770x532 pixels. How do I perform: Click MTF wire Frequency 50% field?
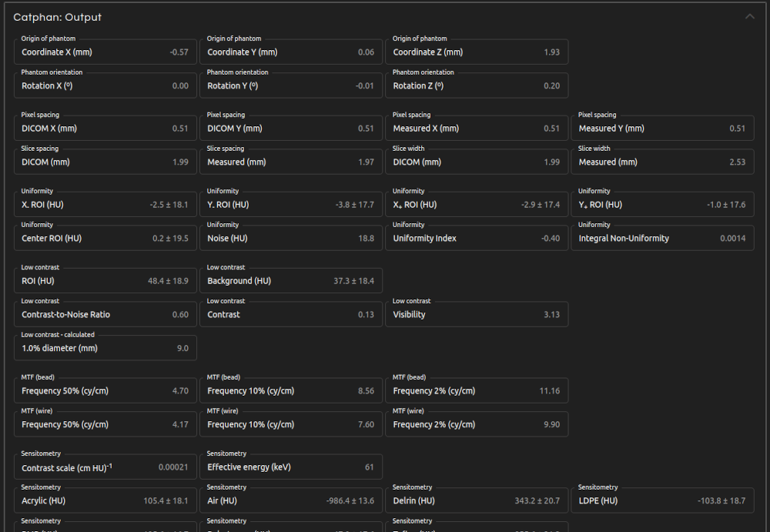105,424
